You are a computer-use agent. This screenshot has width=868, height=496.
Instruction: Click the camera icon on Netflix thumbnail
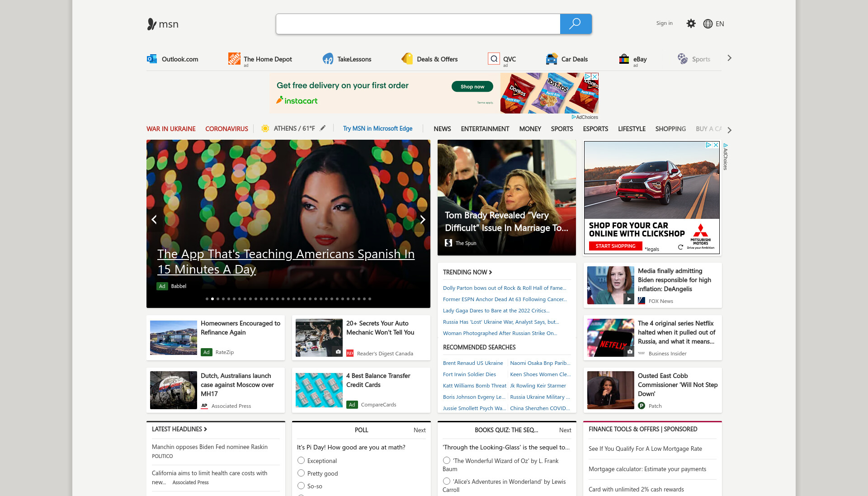[629, 351]
